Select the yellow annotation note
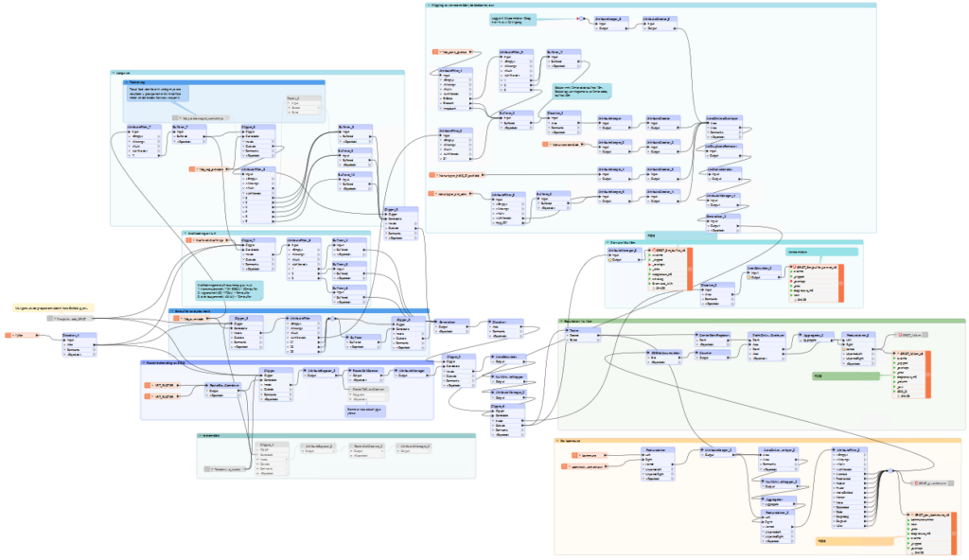 point(52,307)
